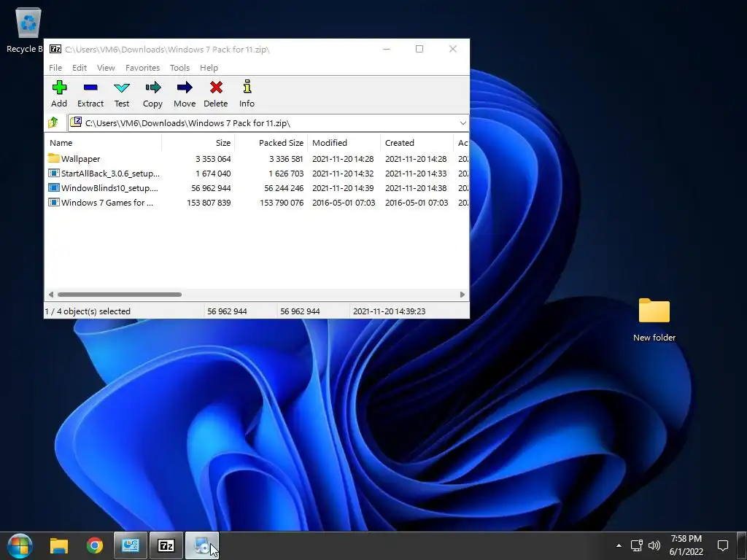Viewport: 747px width, 560px height.
Task: Sort by the Name column header
Action: click(x=103, y=143)
